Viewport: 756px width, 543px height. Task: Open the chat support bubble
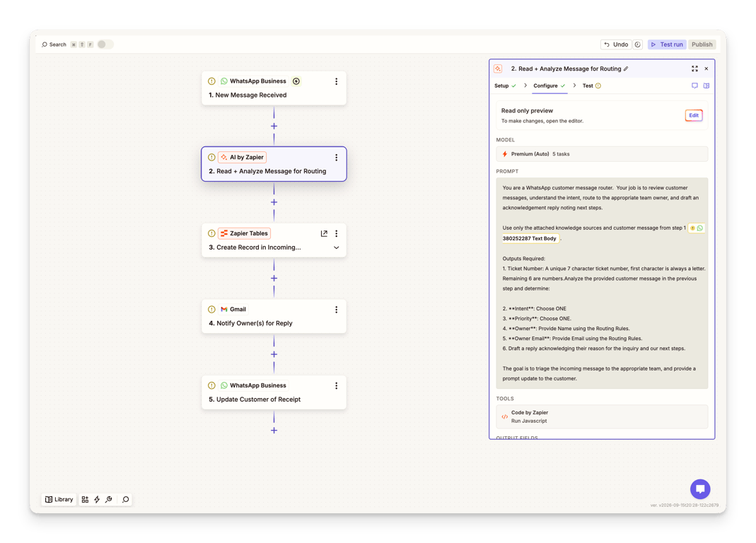coord(700,489)
